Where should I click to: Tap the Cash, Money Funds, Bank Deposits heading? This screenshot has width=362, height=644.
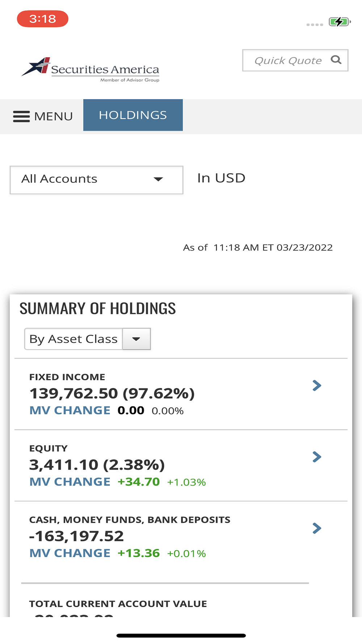click(130, 520)
